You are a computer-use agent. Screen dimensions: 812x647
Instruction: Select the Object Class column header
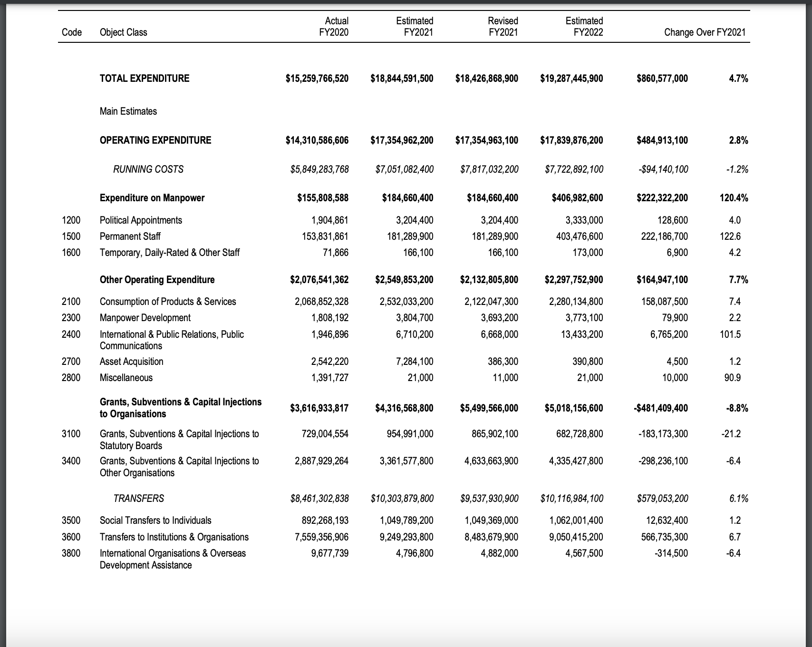coord(123,32)
